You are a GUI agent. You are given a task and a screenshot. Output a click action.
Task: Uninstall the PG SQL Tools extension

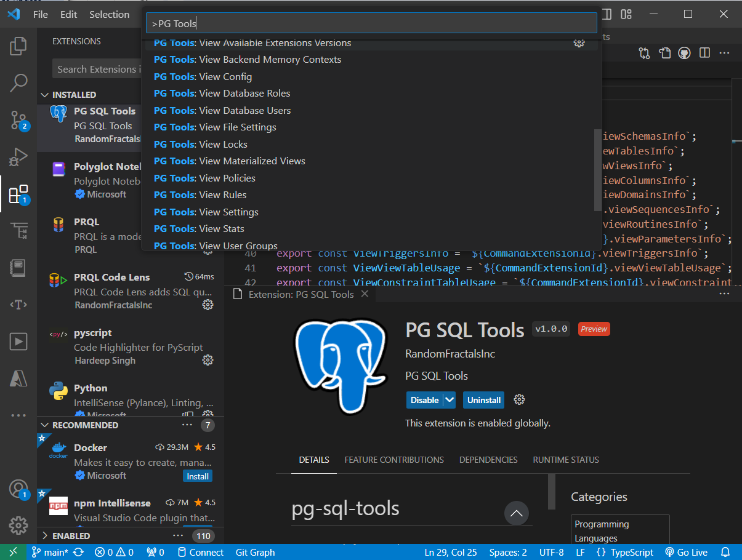coord(484,399)
